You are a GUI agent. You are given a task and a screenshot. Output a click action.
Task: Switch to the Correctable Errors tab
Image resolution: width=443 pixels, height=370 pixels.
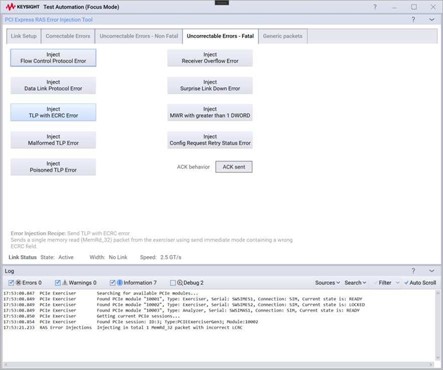tap(68, 36)
